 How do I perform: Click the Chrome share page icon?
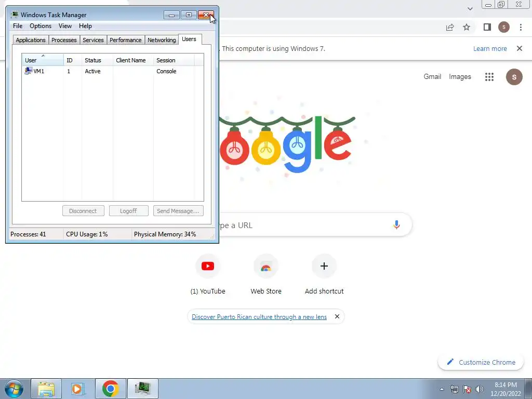(x=450, y=27)
